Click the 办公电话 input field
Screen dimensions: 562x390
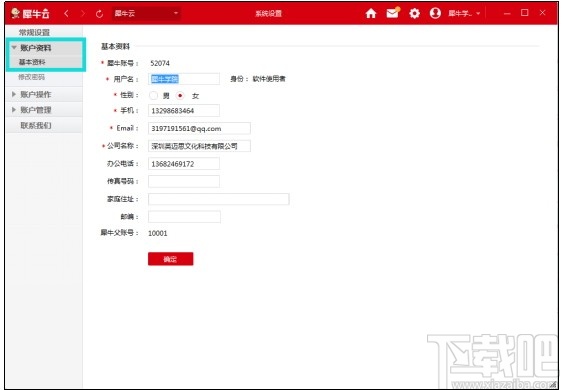(184, 164)
